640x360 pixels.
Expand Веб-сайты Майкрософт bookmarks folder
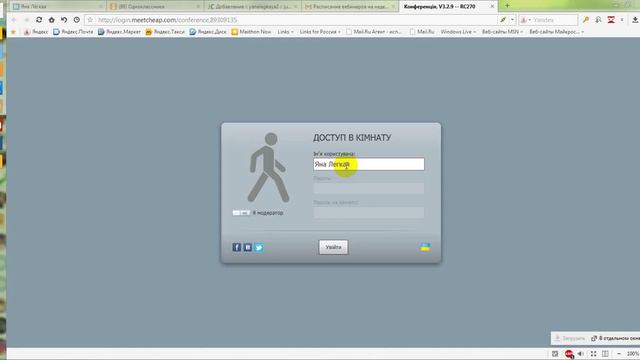[x=556, y=31]
